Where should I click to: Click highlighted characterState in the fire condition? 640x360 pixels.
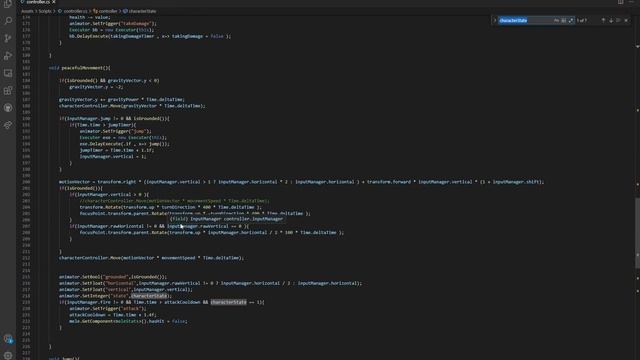pos(229,302)
